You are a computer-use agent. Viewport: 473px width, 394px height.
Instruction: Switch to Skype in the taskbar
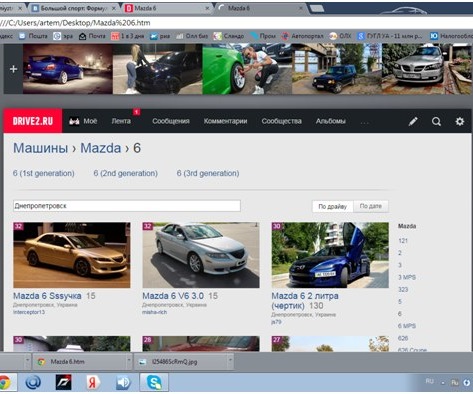point(154,382)
